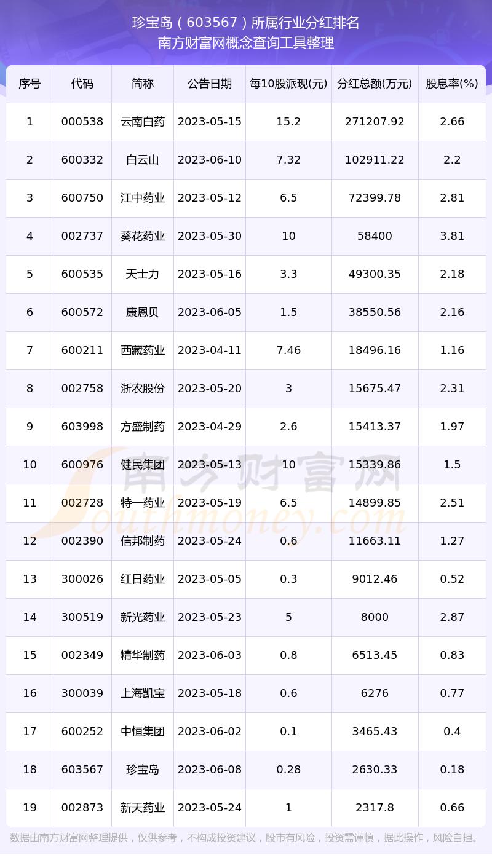Click stock code 603998
Viewport: 492px width, 868px height.
click(x=82, y=427)
